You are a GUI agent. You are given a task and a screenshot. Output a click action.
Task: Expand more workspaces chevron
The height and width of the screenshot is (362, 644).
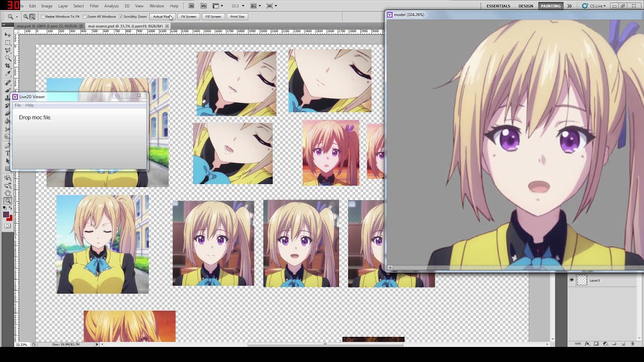click(570, 6)
